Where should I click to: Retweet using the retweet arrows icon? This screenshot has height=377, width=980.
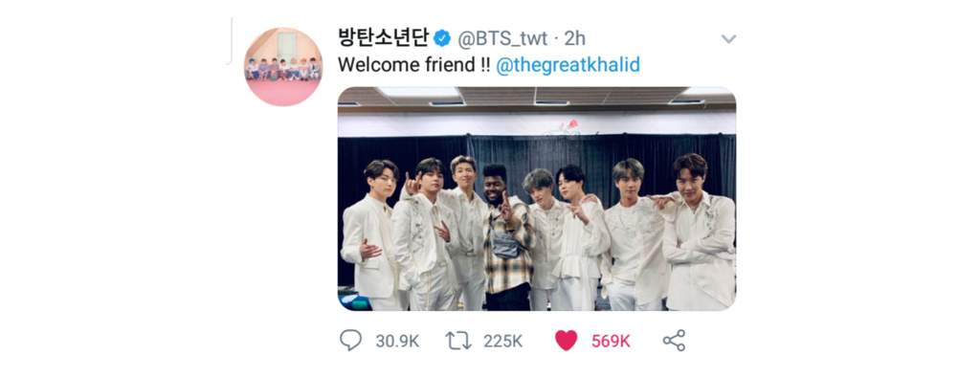[x=458, y=341]
